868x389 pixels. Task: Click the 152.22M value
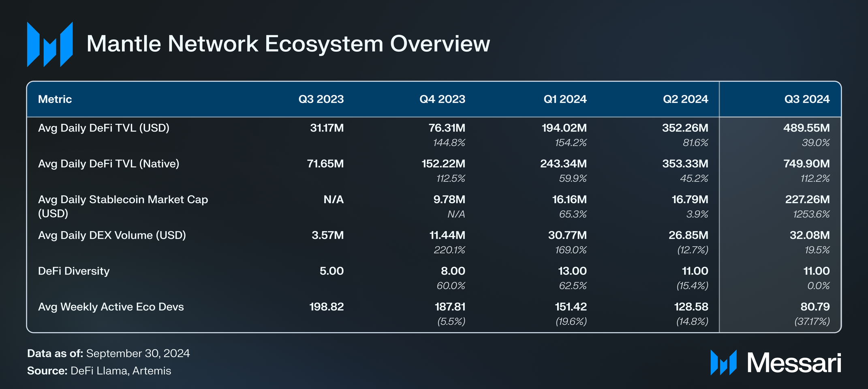point(443,164)
